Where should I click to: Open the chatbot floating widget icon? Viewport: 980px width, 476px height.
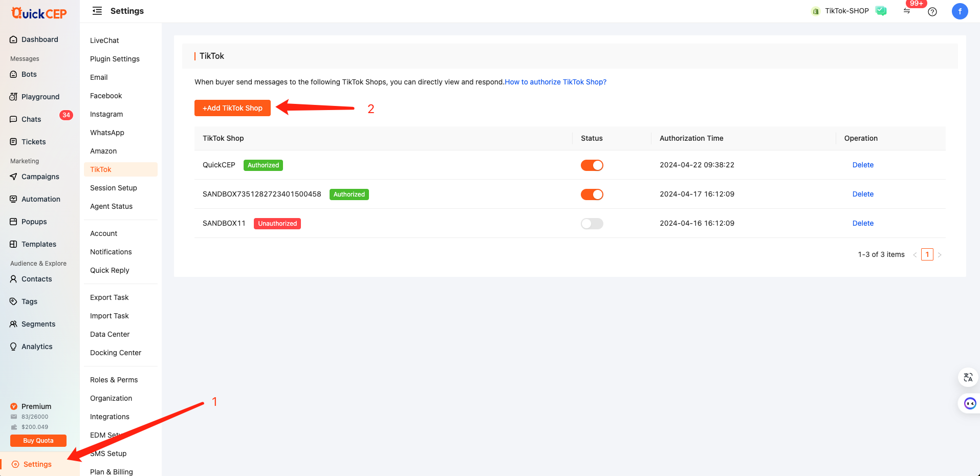pyautogui.click(x=970, y=403)
